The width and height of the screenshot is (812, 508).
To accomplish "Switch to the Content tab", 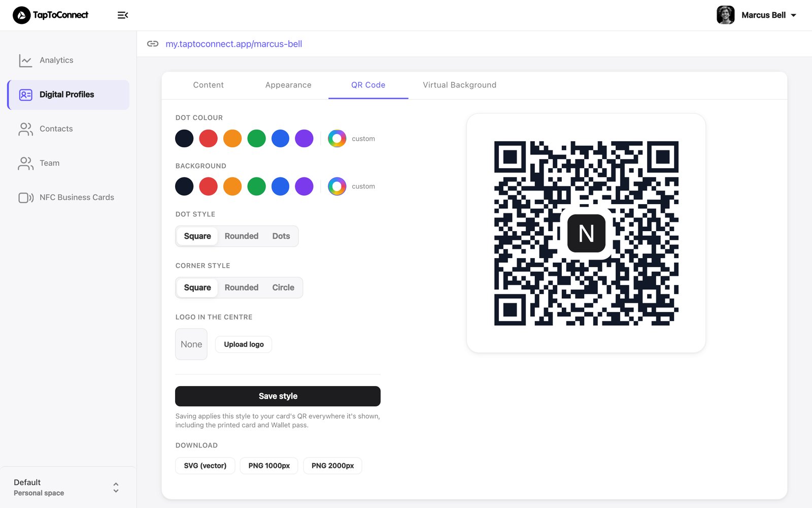I will tap(209, 85).
